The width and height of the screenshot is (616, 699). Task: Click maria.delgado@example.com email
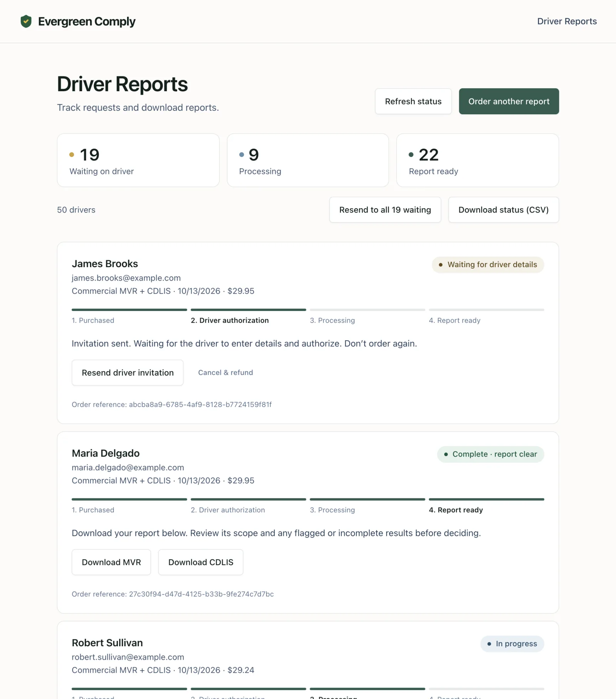[x=128, y=467]
